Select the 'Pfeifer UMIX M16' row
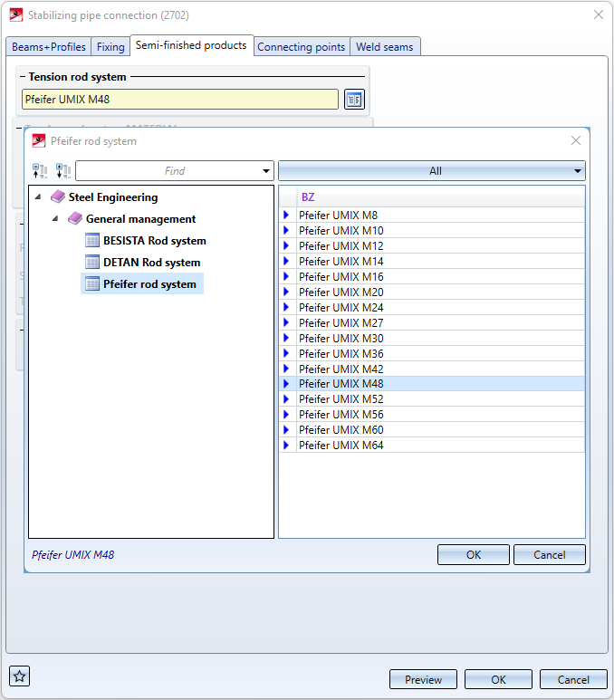614x700 pixels. [432, 276]
